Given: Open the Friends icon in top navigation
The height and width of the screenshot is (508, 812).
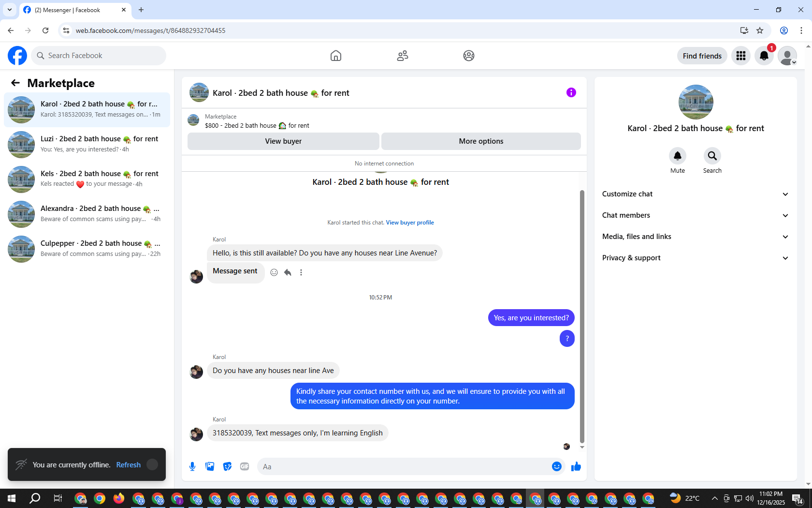Looking at the screenshot, I should pos(403,56).
